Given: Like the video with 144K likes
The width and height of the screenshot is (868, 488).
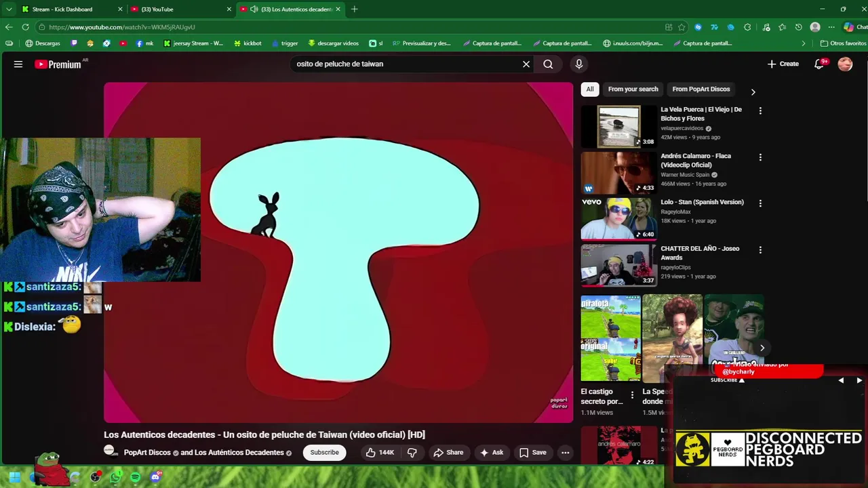Looking at the screenshot, I should click(380, 453).
